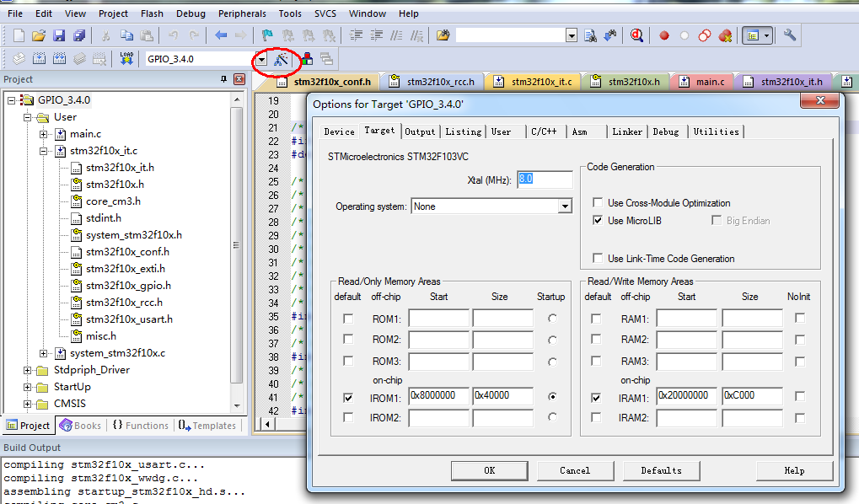Open Options for Target wand icon
Screen dimensions: 859x504
(281, 59)
